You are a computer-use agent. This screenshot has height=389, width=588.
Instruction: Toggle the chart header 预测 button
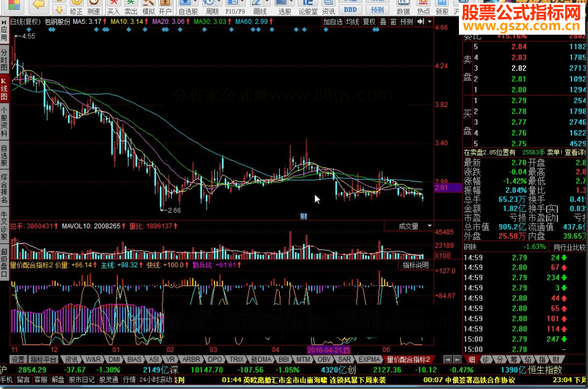click(407, 22)
